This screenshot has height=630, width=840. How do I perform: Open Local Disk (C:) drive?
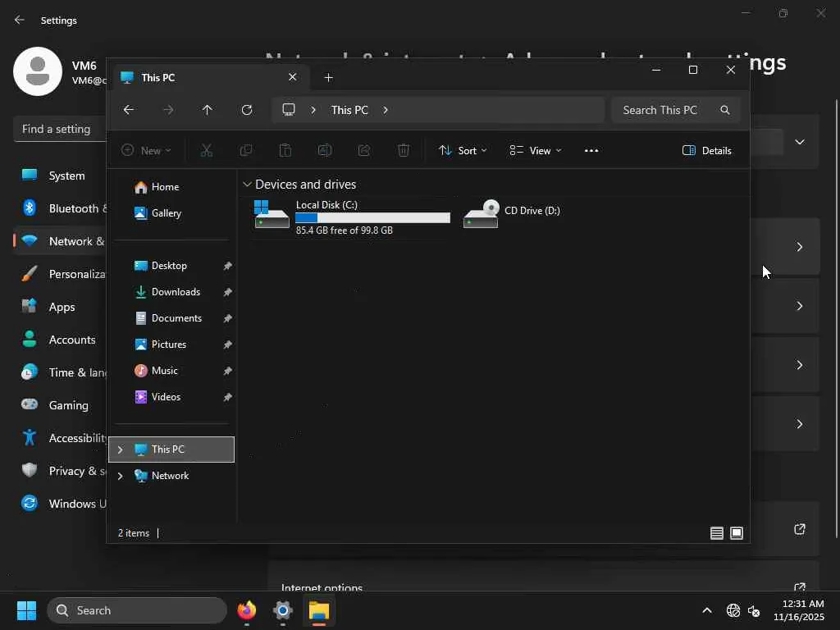point(351,217)
